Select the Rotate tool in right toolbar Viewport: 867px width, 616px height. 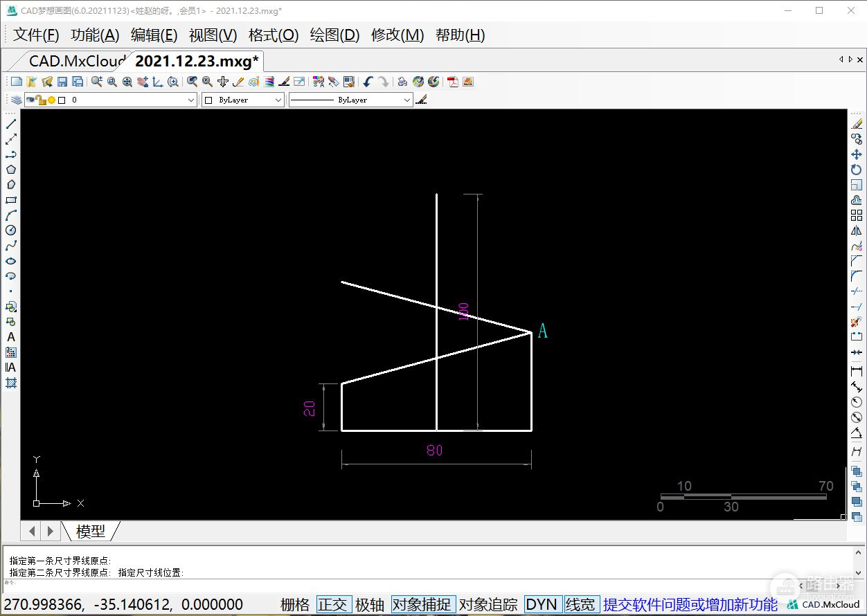click(857, 170)
